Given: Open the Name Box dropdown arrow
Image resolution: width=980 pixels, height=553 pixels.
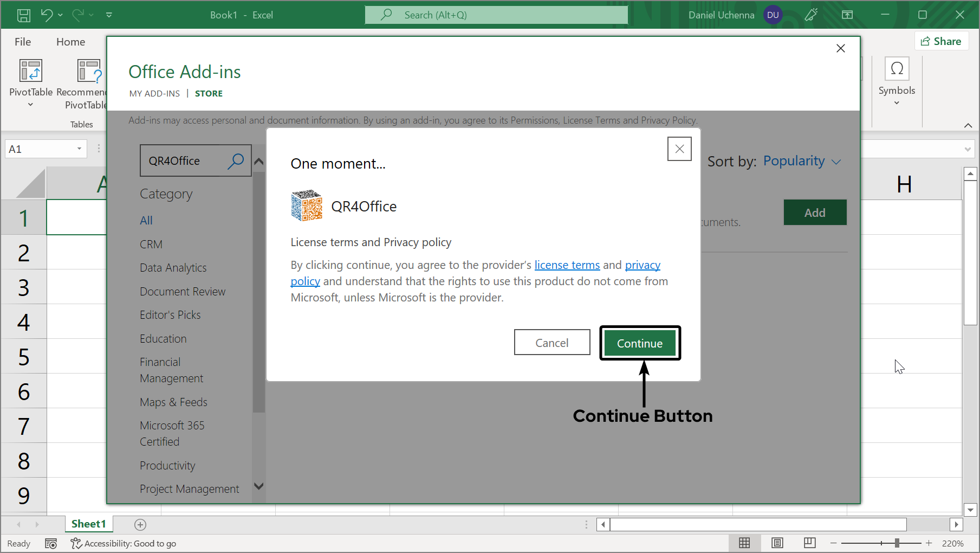Looking at the screenshot, I should 79,149.
